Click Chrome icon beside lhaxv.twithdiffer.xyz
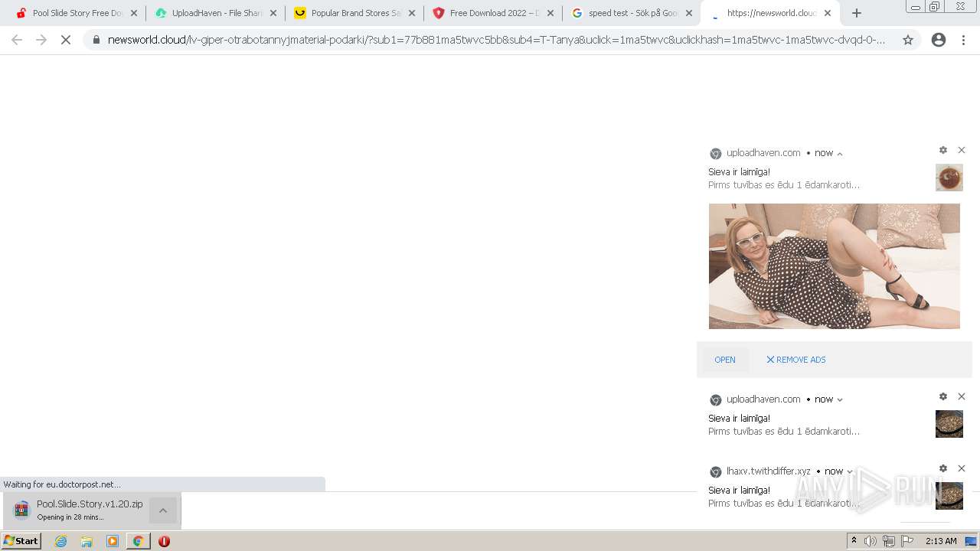980x551 pixels. [716, 472]
